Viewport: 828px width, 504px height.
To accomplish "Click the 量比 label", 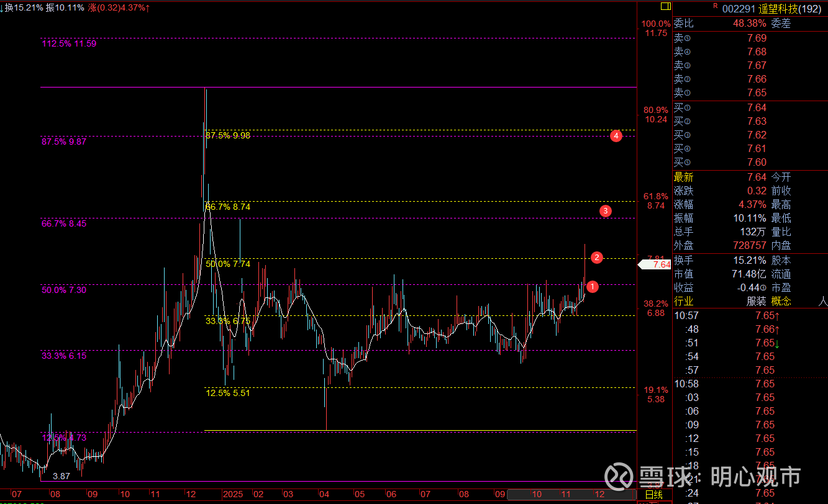I will point(781,232).
